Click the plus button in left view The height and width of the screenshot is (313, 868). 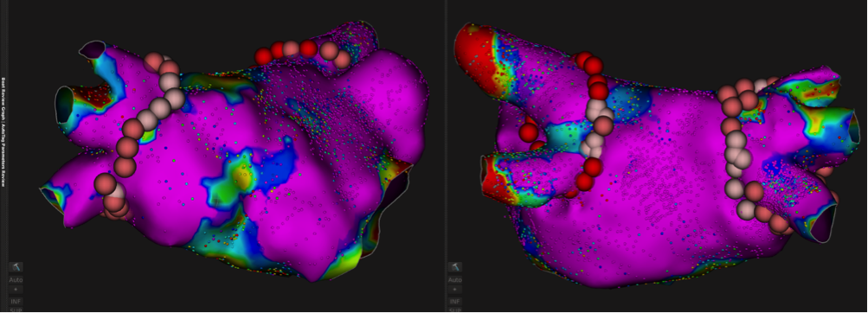pos(16,290)
